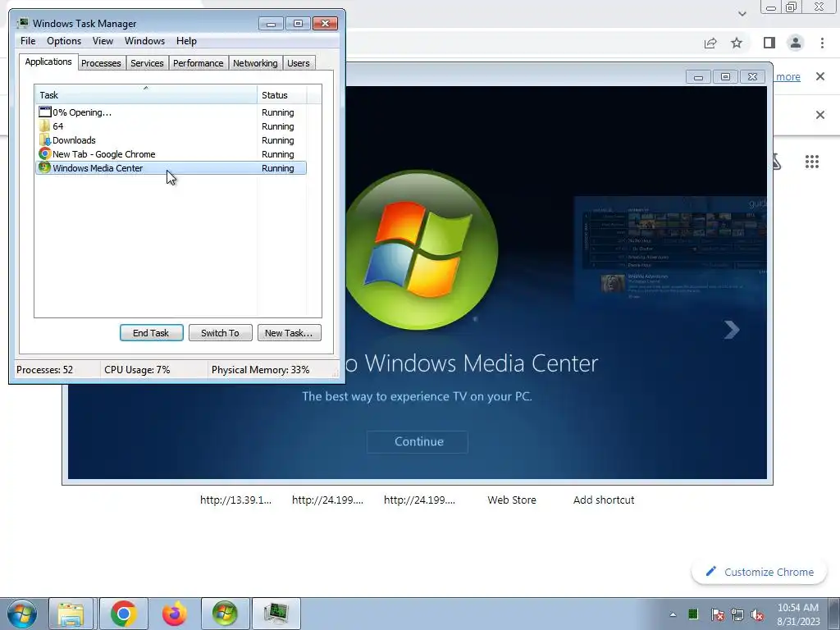The width and height of the screenshot is (840, 630).
Task: Click the Chrome share page icon
Action: tap(710, 43)
